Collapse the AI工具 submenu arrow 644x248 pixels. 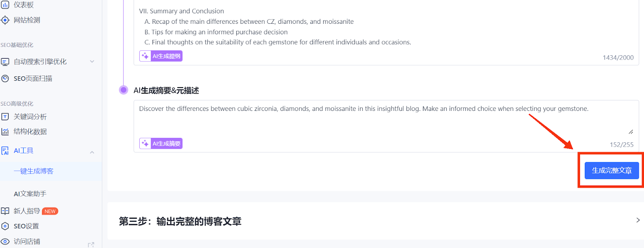click(92, 152)
